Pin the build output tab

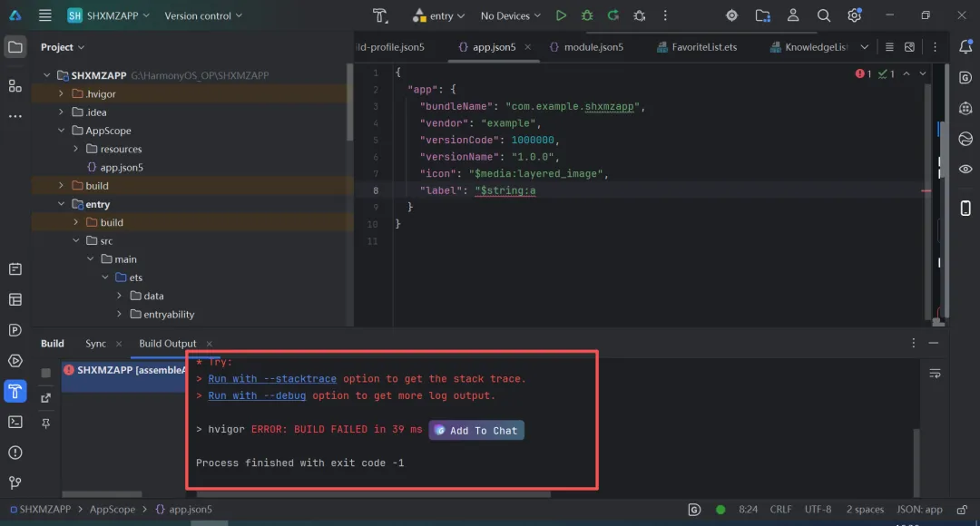[x=45, y=424]
